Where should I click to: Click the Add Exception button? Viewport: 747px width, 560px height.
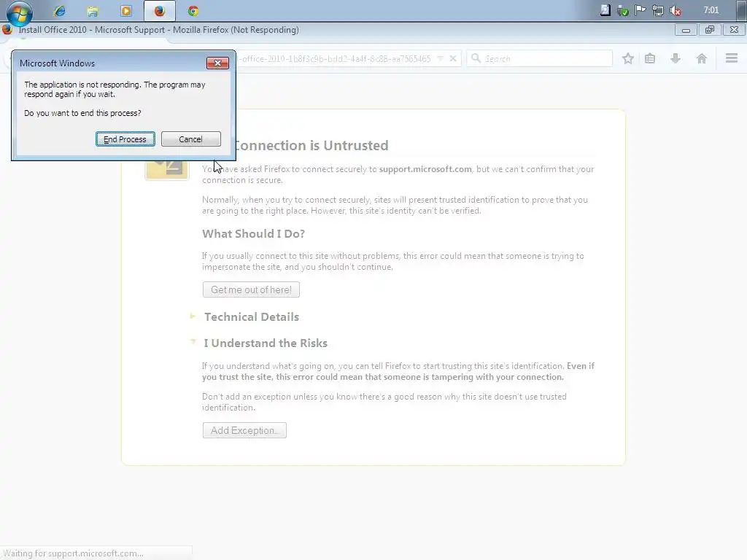(244, 430)
